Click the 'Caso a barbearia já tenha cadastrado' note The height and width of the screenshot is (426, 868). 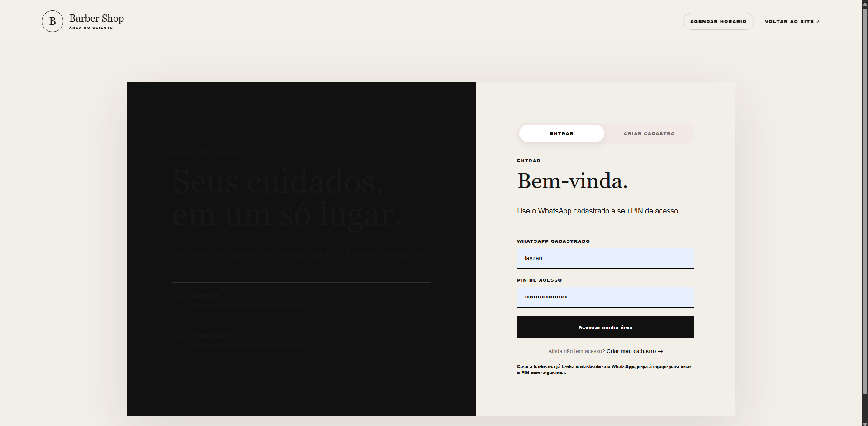click(604, 369)
